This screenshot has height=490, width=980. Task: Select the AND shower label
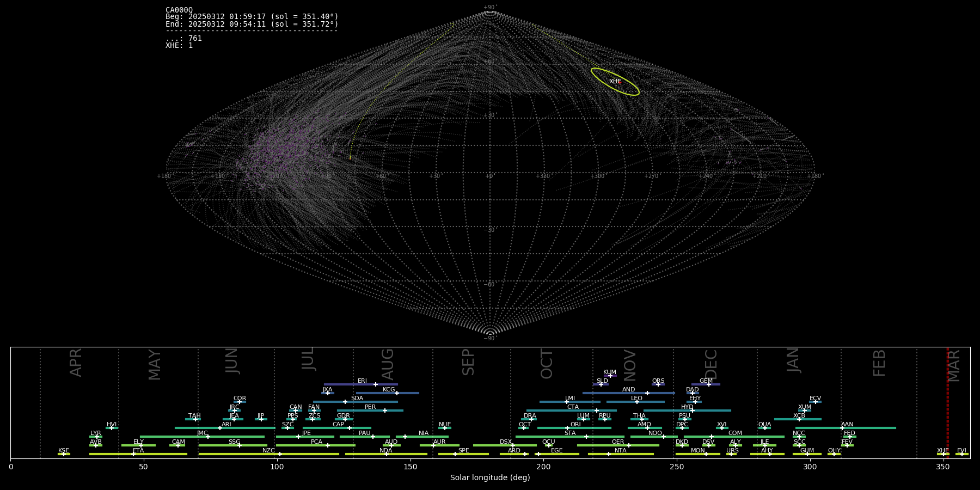coord(629,390)
